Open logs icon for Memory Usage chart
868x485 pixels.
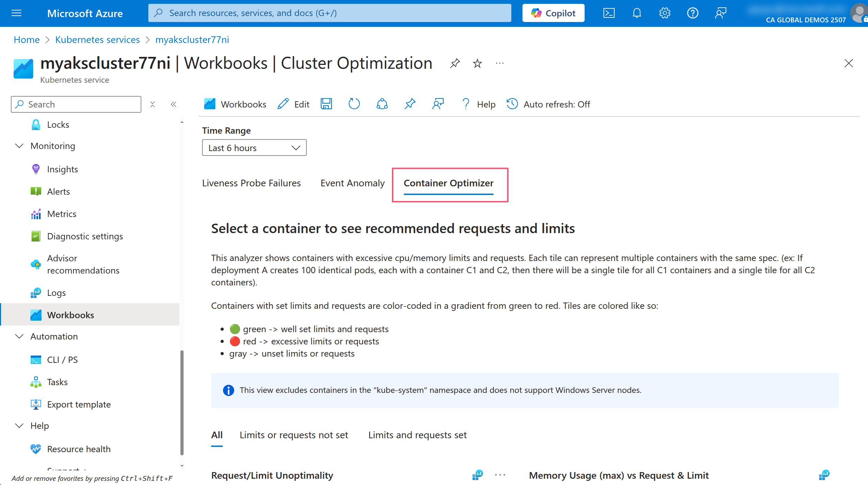point(824,475)
